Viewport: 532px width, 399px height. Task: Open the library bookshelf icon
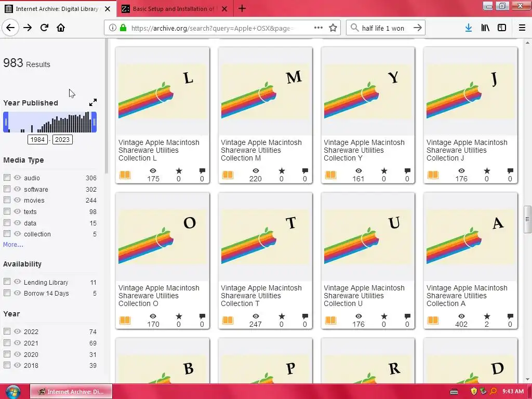pos(485,28)
